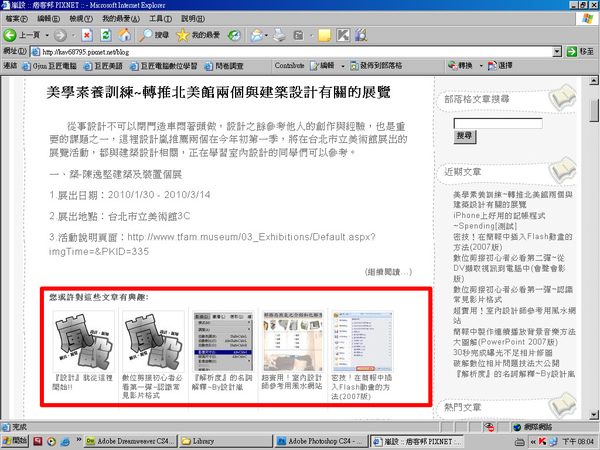Open 說明 menu
This screenshot has height=450, width=600.
click(193, 18)
